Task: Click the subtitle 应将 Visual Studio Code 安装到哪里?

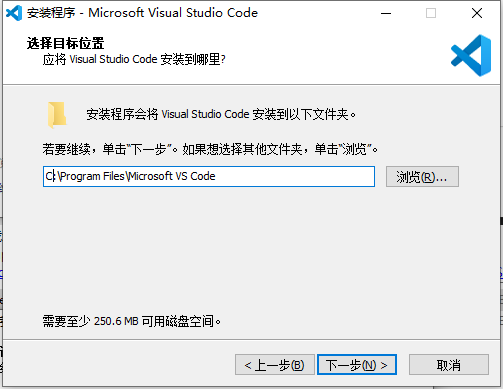Action: 134,59
